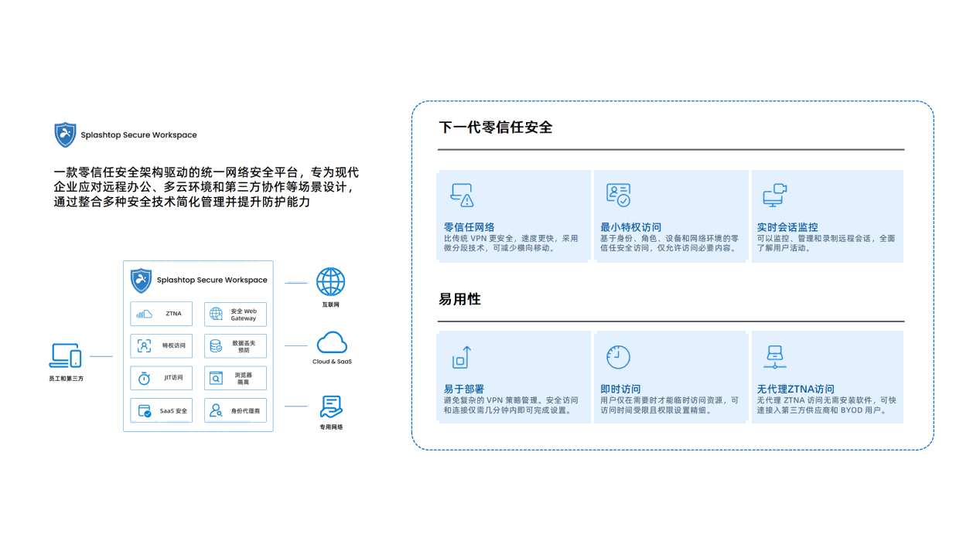Click the Splashtop Secure Workspace title inside diagram
This screenshot has width=980, height=551.
[212, 280]
